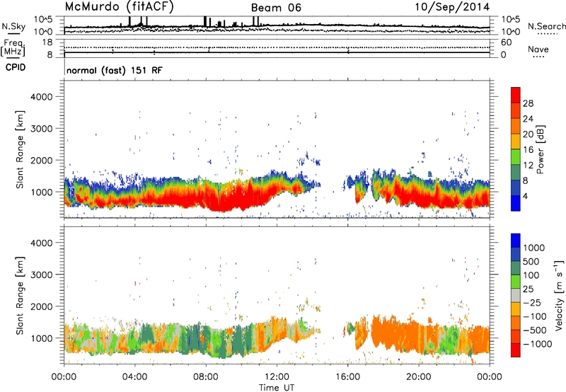Viewport: 566px width, 392px height.
Task: Click the Power [dB] colorbar title
Action: (540, 149)
